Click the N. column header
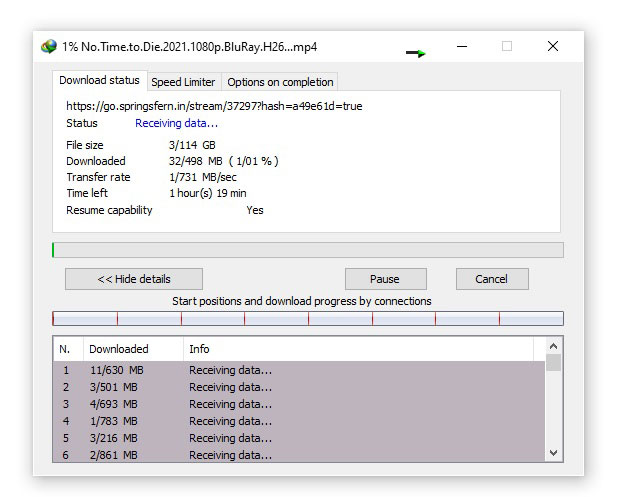The width and height of the screenshot is (619, 497). tap(68, 349)
